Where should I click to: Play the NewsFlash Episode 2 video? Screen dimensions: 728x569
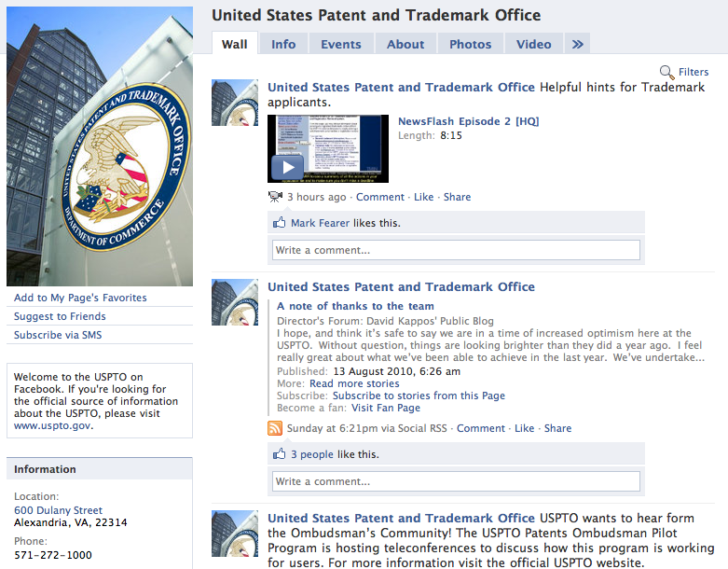(287, 167)
